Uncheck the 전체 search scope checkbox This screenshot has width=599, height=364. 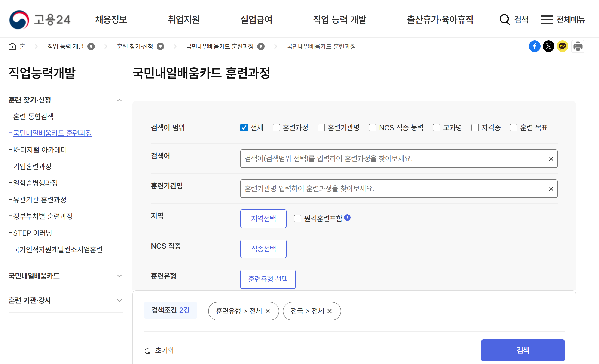pyautogui.click(x=244, y=127)
